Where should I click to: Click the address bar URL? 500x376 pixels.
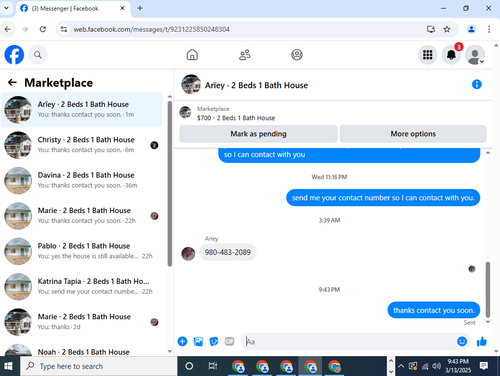[151, 29]
